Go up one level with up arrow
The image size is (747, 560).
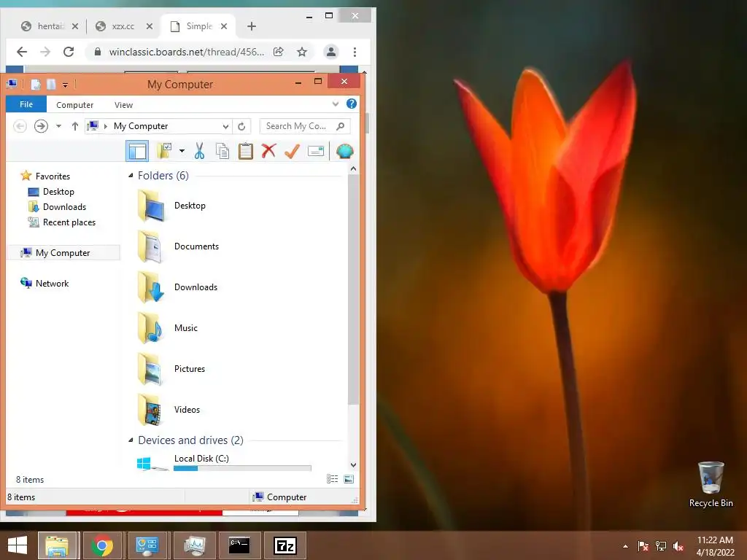coord(75,126)
